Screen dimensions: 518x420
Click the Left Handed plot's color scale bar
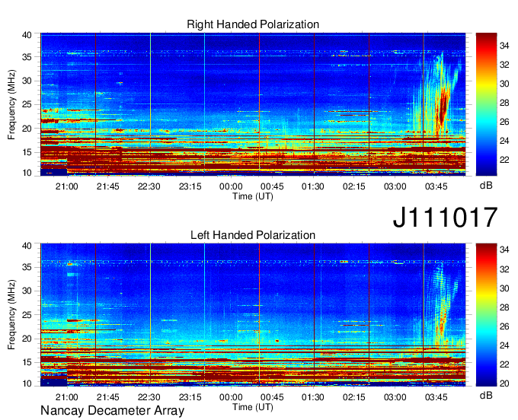[486, 315]
